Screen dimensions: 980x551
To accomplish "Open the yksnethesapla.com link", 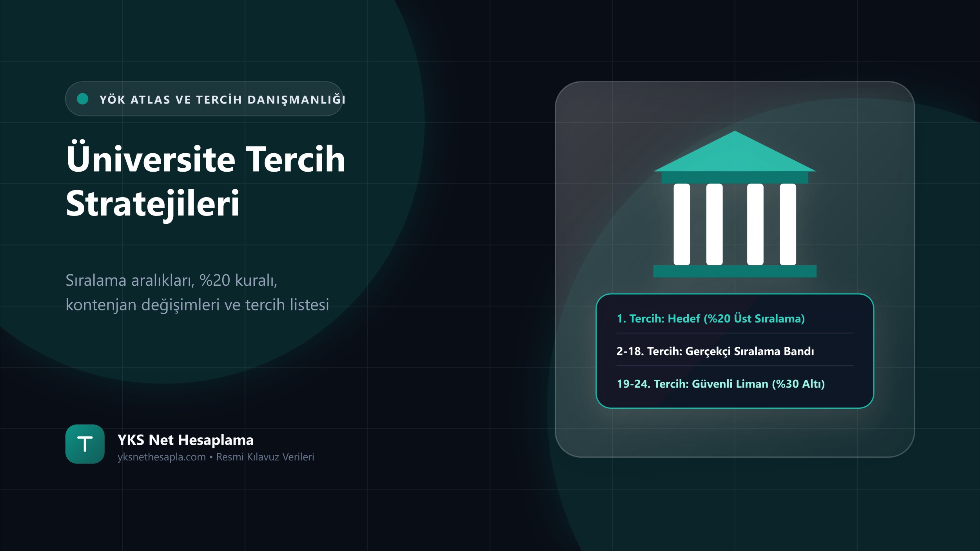I will point(162,457).
